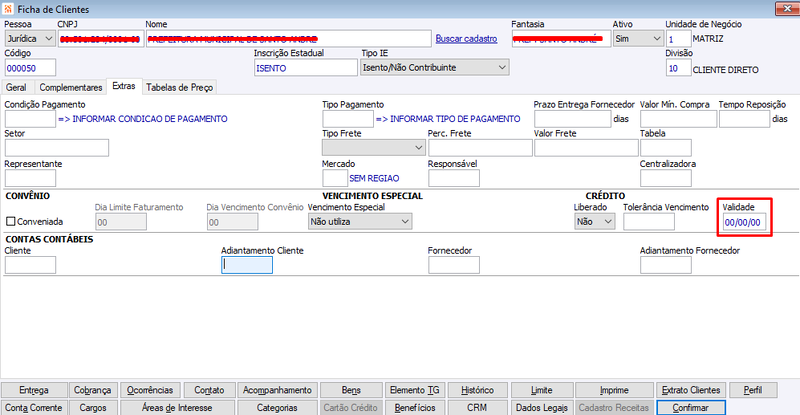This screenshot has width=800, height=415.
Task: Click the Validade date field
Action: tap(744, 222)
